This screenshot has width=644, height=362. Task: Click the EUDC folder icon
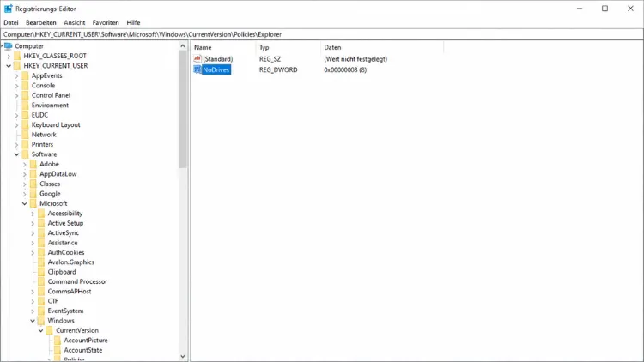[x=25, y=115]
